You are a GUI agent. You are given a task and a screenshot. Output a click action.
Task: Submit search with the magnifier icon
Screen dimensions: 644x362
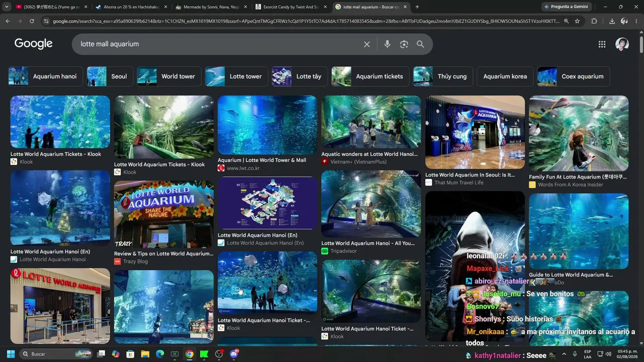[421, 44]
